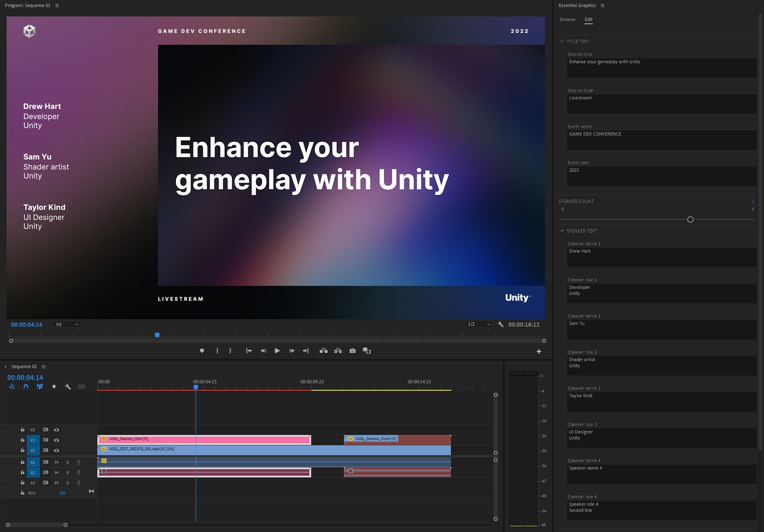Viewport: 764px width, 532px height.
Task: Open the Sequence 01 panel menu
Action: pyautogui.click(x=44, y=366)
